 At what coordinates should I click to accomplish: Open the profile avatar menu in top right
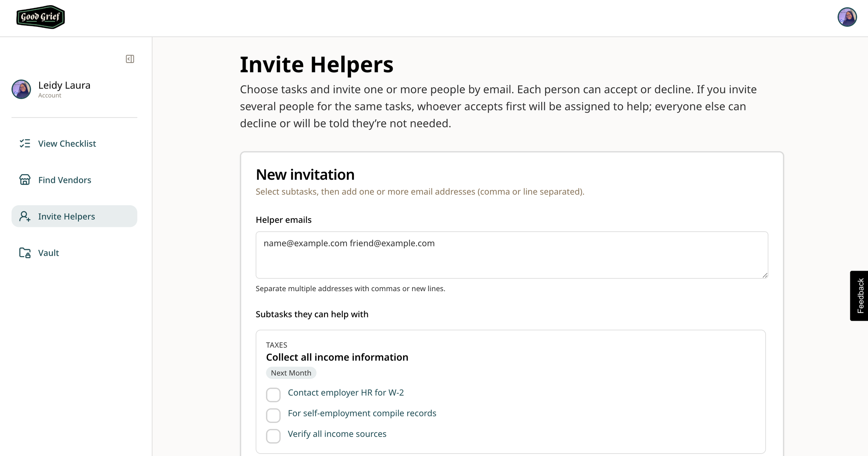point(847,17)
